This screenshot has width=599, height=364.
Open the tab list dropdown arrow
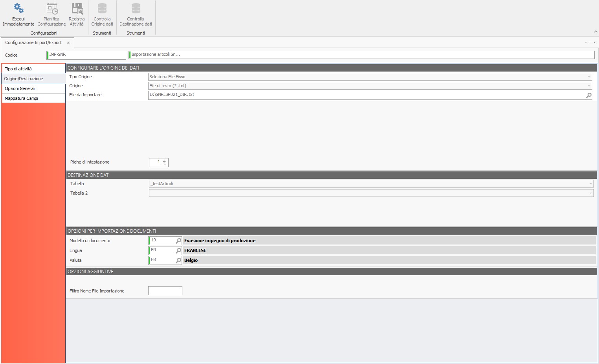595,42
